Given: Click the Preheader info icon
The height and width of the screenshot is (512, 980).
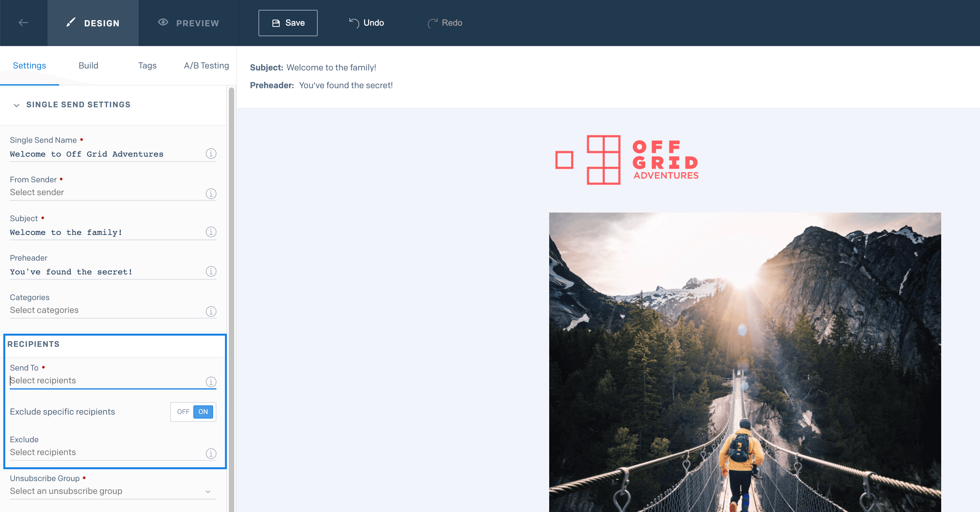Looking at the screenshot, I should tap(211, 271).
